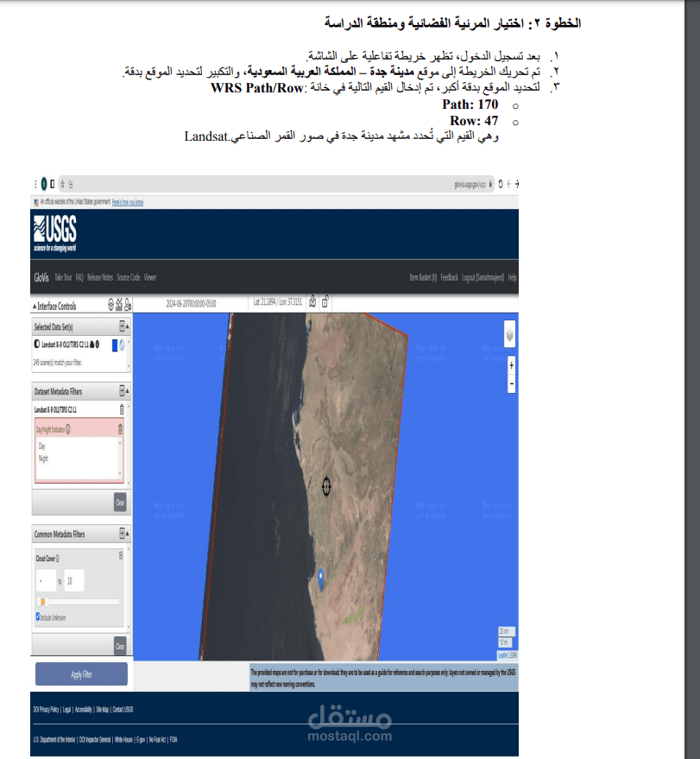Click Clear under Common Metadata Filters
Viewport: 700px width, 759px height.
pyautogui.click(x=120, y=646)
